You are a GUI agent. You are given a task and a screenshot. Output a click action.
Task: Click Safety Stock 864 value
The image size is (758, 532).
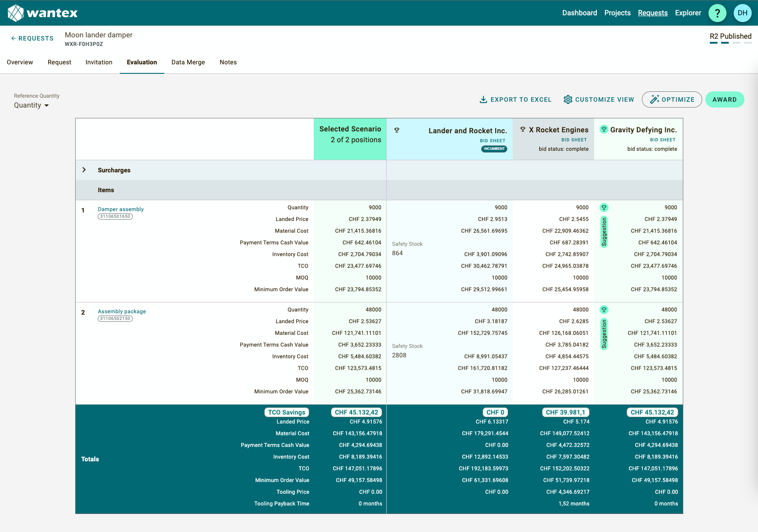397,253
